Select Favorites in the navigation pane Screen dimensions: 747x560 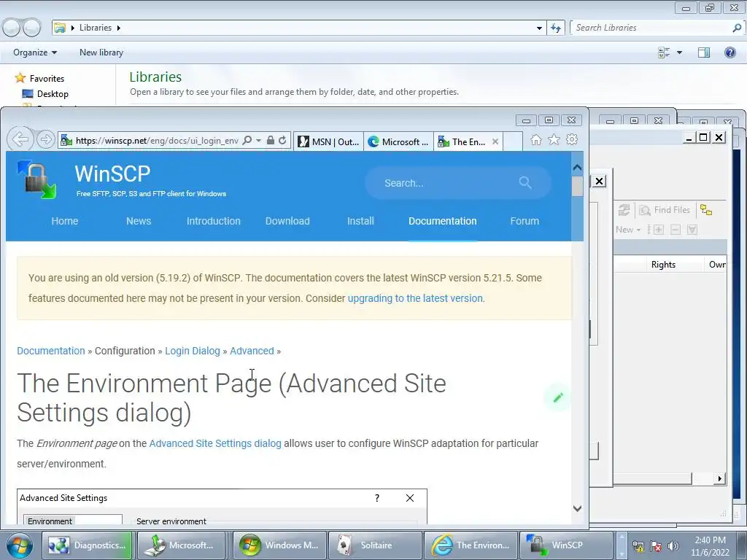pos(47,79)
